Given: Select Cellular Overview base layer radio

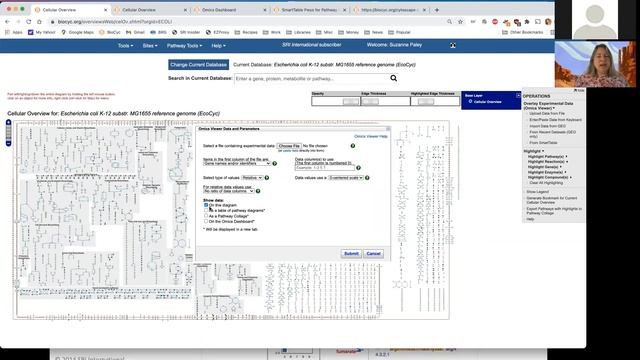Looking at the screenshot, I should [x=470, y=101].
